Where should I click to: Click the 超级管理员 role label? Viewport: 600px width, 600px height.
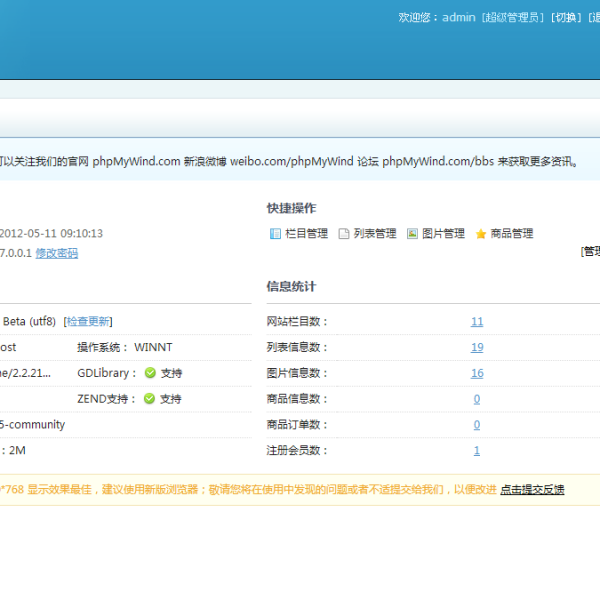pyautogui.click(x=512, y=17)
